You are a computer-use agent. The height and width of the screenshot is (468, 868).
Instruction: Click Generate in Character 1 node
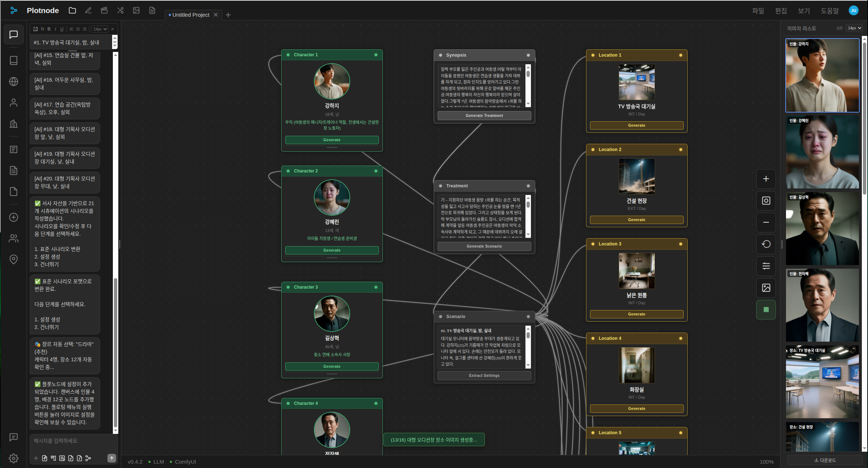[332, 140]
